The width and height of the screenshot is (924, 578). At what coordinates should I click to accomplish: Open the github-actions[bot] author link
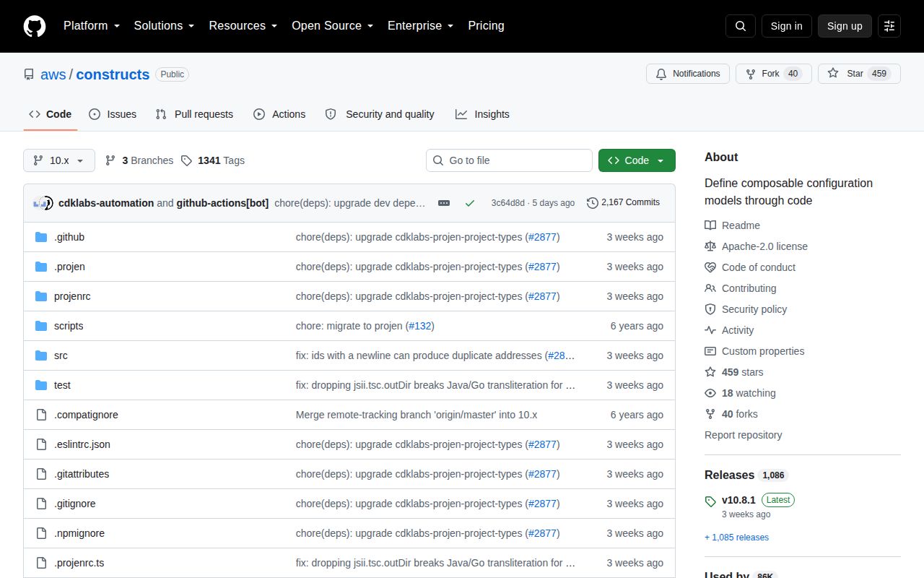point(222,203)
